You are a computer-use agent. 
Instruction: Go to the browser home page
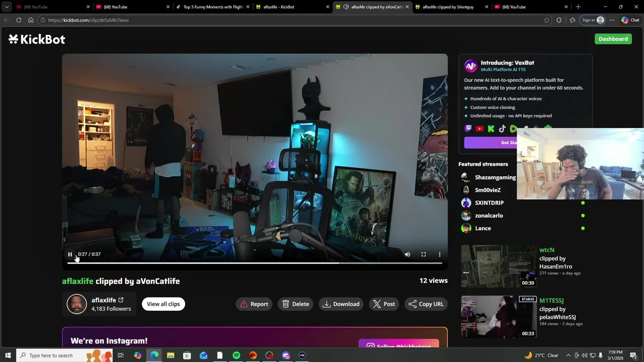pos(31,20)
